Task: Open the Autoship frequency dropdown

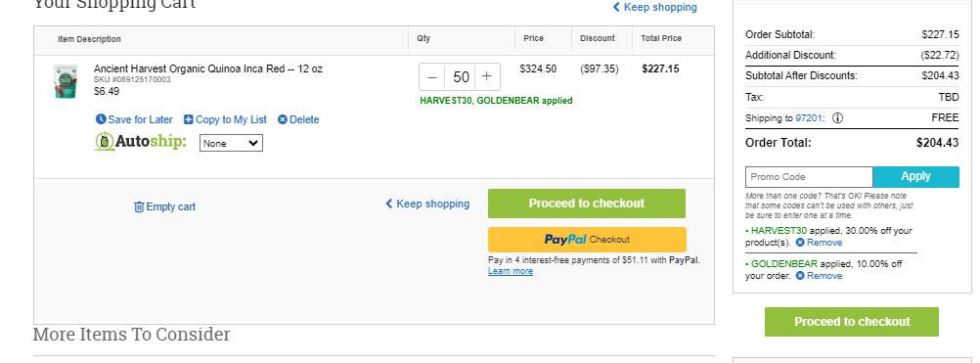Action: click(231, 143)
